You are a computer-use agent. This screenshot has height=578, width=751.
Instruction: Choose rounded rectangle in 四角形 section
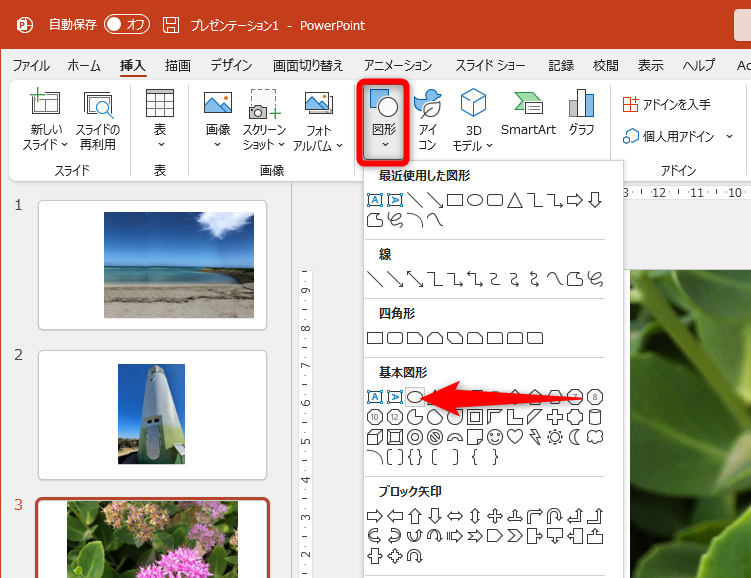coord(395,338)
